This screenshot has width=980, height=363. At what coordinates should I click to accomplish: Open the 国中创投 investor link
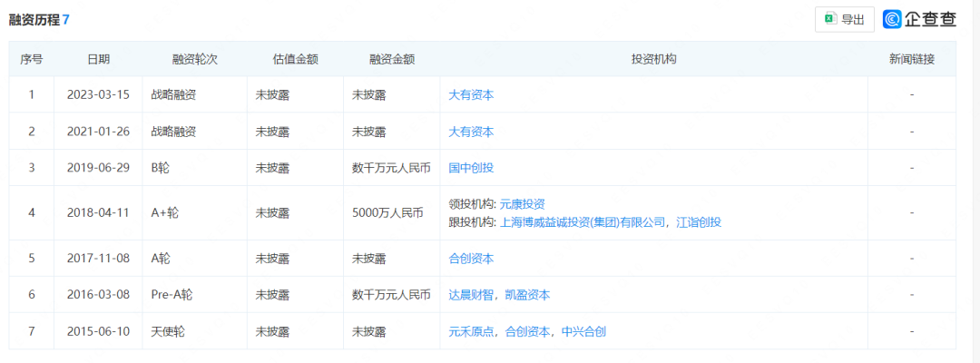pyautogui.click(x=471, y=167)
